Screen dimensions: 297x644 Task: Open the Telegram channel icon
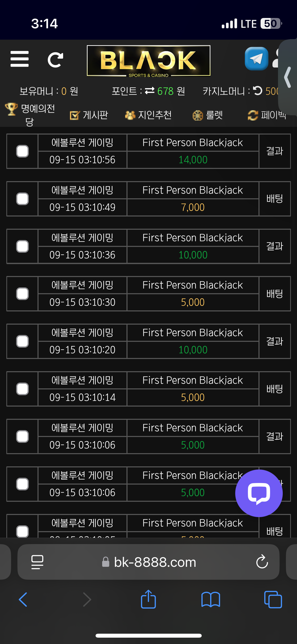coord(256,59)
